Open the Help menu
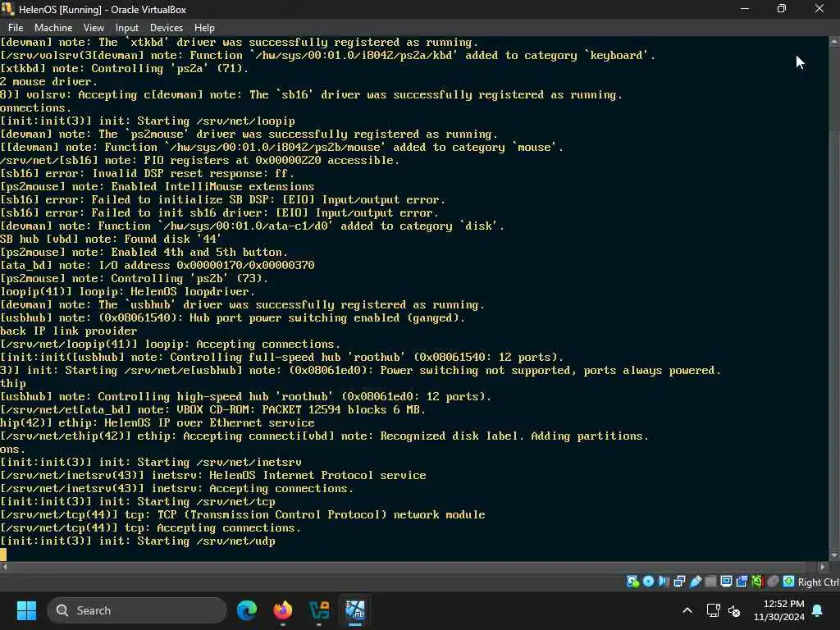Viewport: 840px width, 630px height. (204, 28)
